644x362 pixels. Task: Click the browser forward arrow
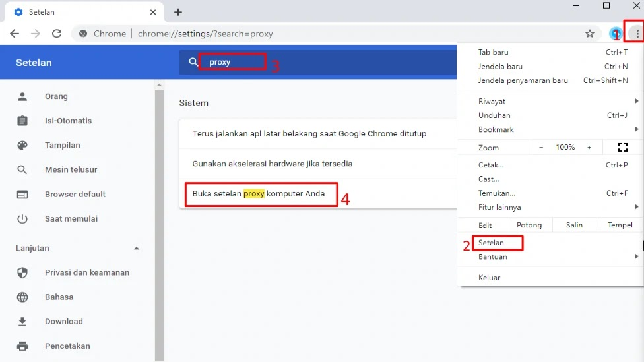(x=36, y=34)
